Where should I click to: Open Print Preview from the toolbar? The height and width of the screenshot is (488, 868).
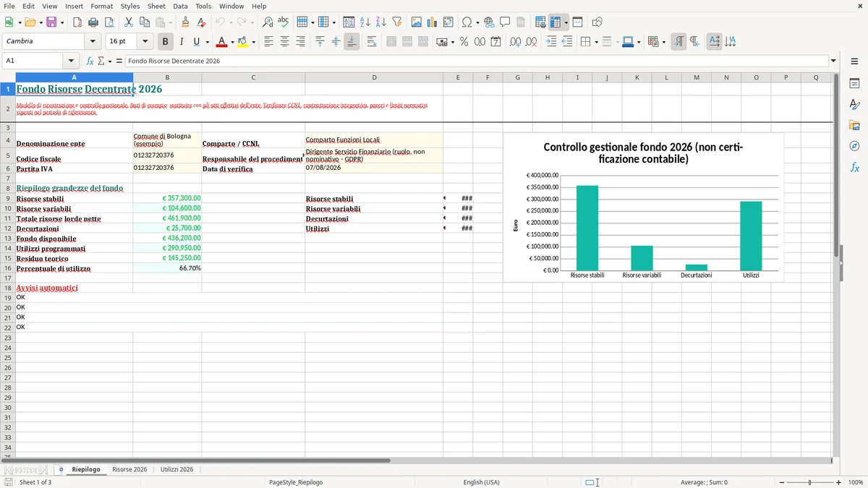click(x=109, y=22)
